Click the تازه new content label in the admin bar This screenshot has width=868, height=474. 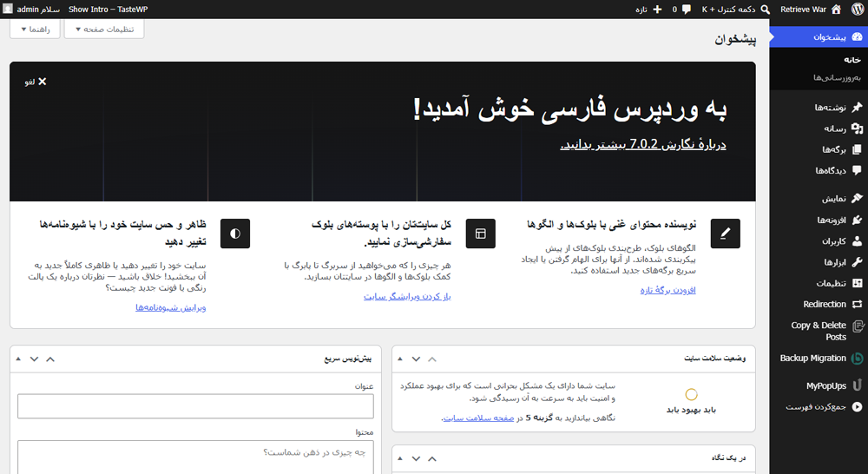tap(641, 10)
